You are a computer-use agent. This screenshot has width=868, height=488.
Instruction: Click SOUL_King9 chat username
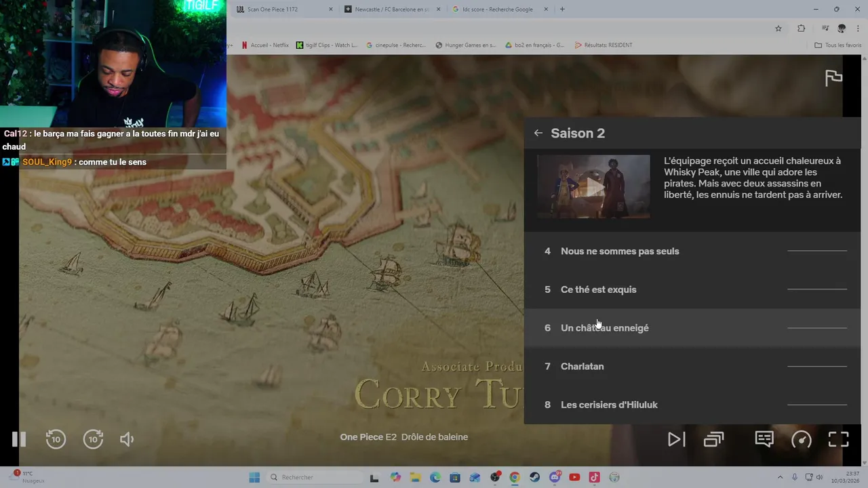47,162
